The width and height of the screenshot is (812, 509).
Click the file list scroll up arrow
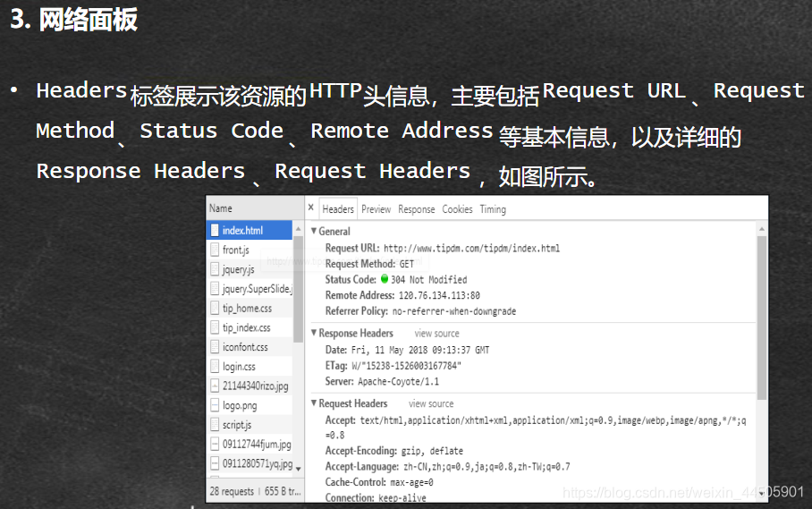[x=299, y=228]
